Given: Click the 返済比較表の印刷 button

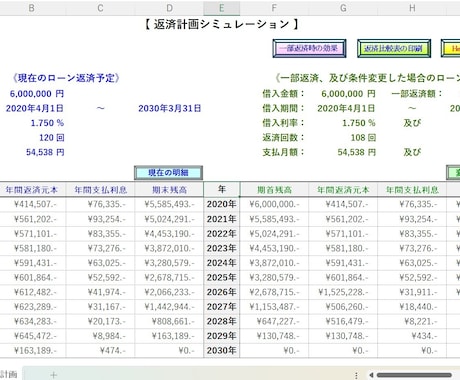Looking at the screenshot, I should pyautogui.click(x=394, y=48).
